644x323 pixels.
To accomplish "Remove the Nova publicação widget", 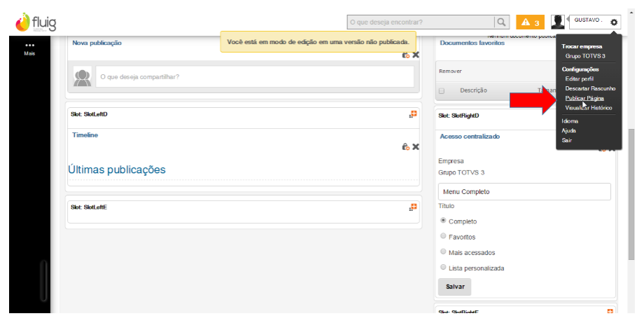I will (x=416, y=55).
